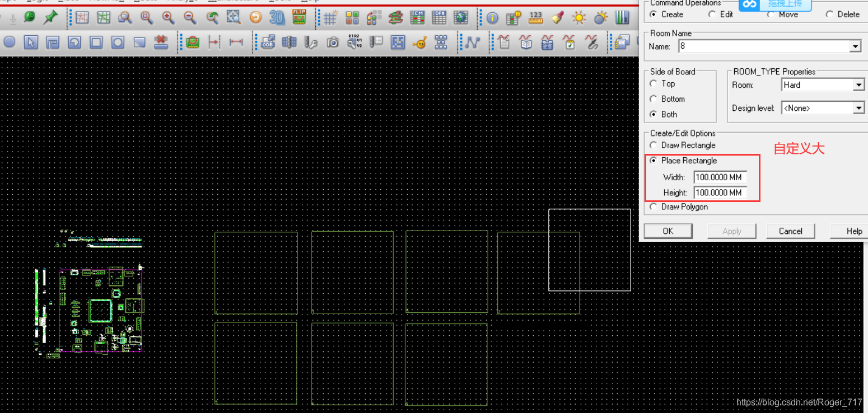Click the Flip design icon
Viewport: 868px width, 413px height.
pos(299,17)
